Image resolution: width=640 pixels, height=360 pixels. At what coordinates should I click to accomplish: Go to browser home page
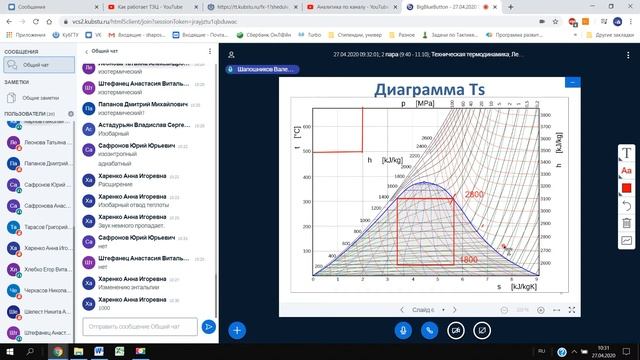(x=49, y=22)
